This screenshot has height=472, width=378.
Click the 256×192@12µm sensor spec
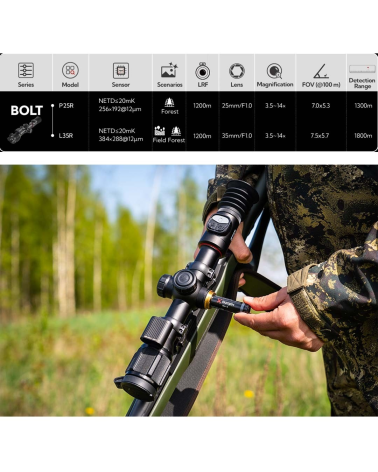[x=120, y=109]
